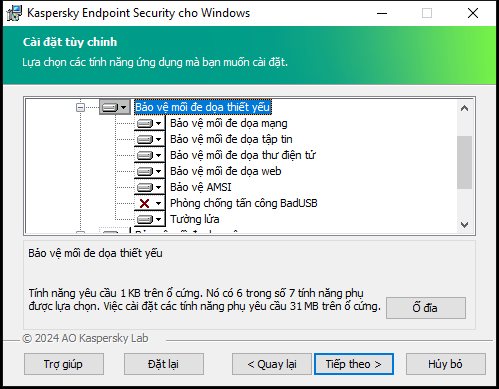The width and height of the screenshot is (499, 389).
Task: Click the Ổ đĩa button
Action: pos(426,308)
